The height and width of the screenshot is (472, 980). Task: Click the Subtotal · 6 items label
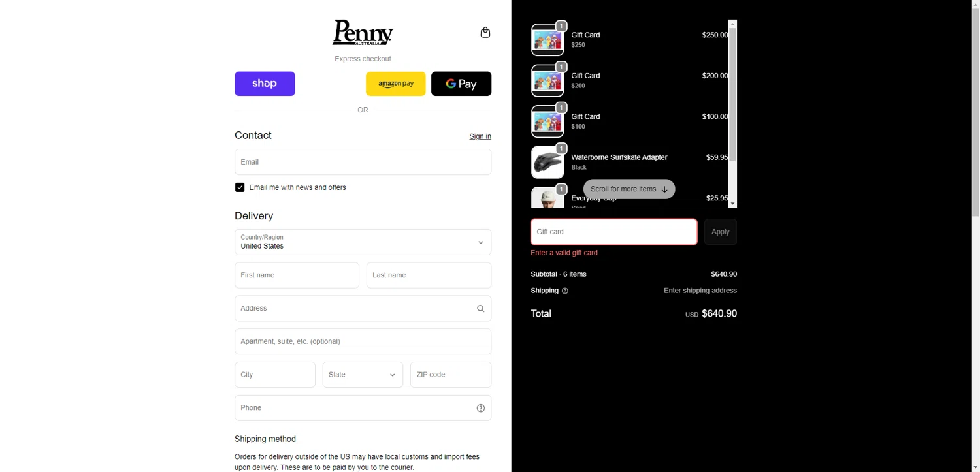point(559,274)
